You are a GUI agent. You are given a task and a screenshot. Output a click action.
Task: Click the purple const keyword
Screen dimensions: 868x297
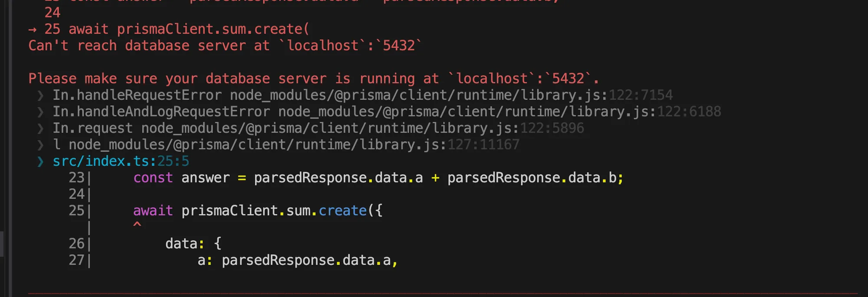(153, 178)
